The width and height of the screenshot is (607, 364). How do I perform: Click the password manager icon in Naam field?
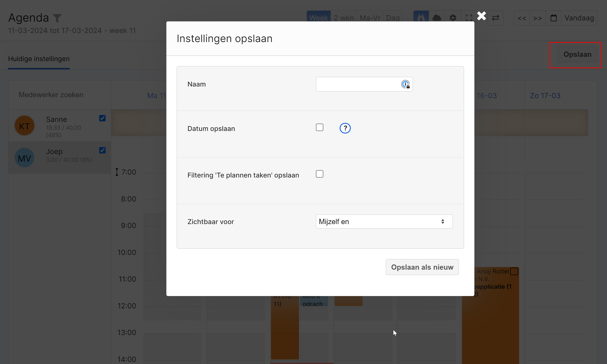coord(405,84)
